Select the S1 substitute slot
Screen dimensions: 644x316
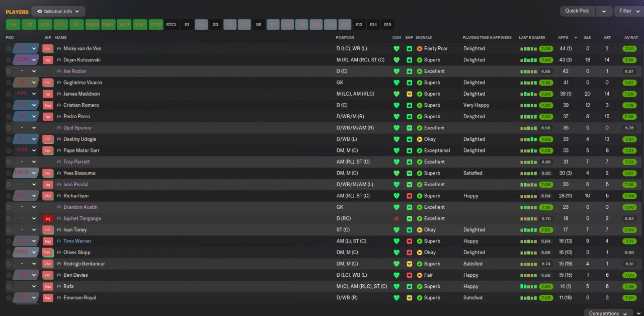(187, 25)
